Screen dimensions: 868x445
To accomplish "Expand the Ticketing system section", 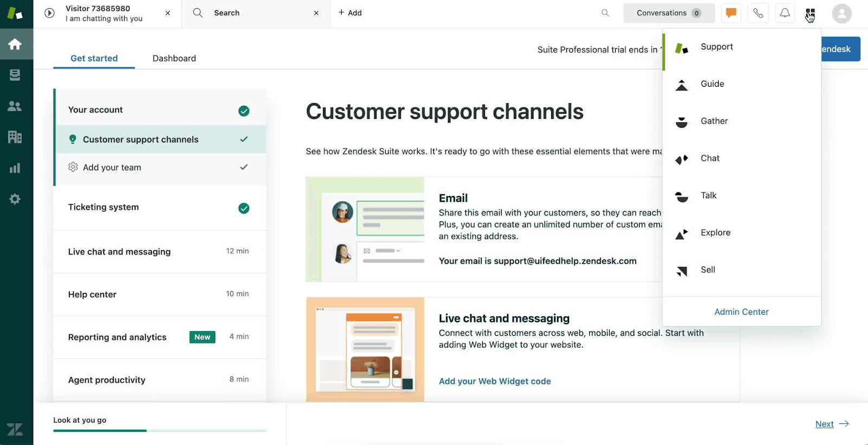I will tap(160, 208).
